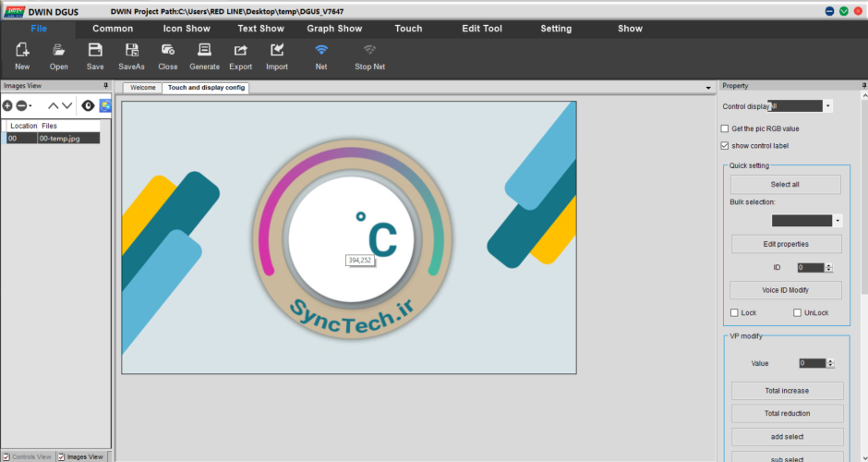Screen dimensions: 868x462
Task: Expand the Bulk selection dropdown
Action: [838, 221]
